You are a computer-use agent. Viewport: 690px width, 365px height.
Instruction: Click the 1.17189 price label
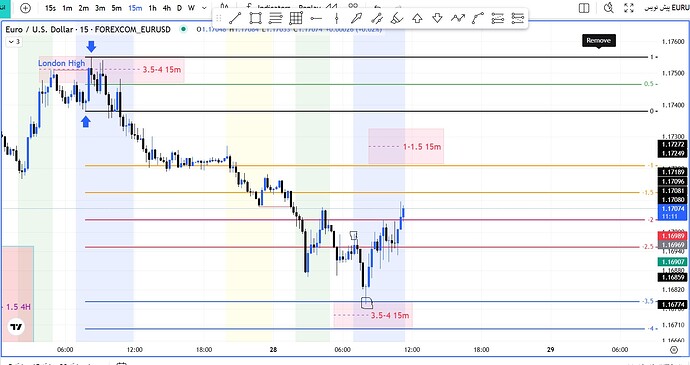point(673,172)
